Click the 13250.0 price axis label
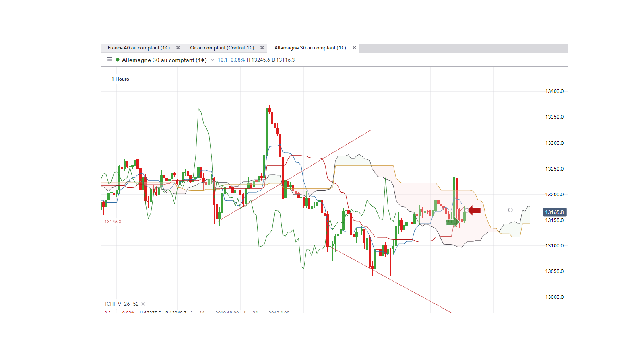This screenshot has height=362, width=644. pos(554,169)
